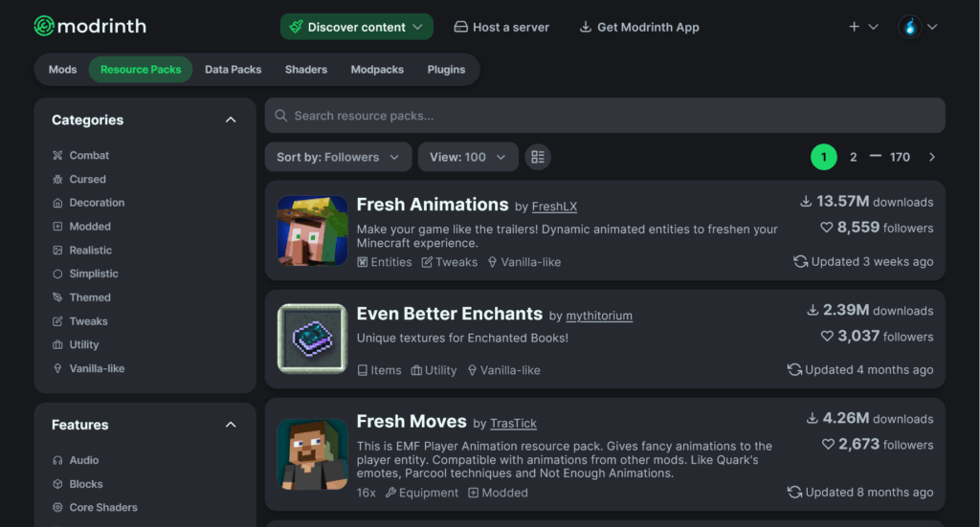Viewport: 980px width, 527px height.
Task: Collapse the Categories section
Action: pos(231,120)
